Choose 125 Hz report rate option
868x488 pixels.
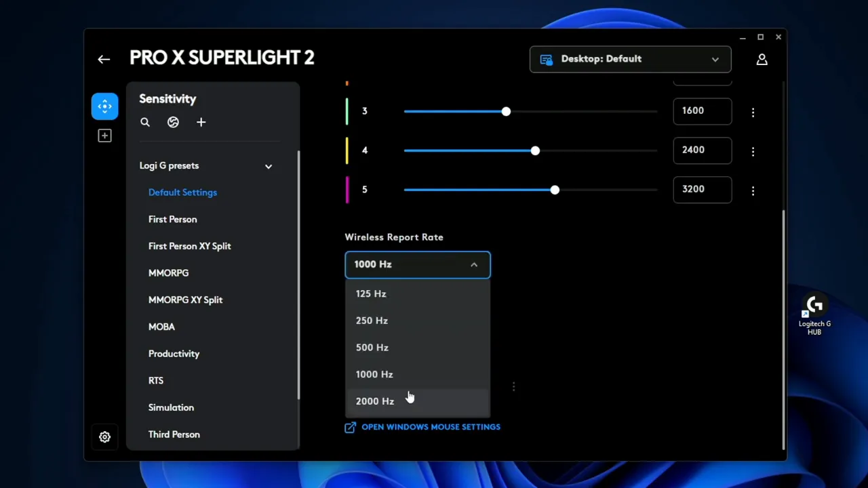coord(418,293)
